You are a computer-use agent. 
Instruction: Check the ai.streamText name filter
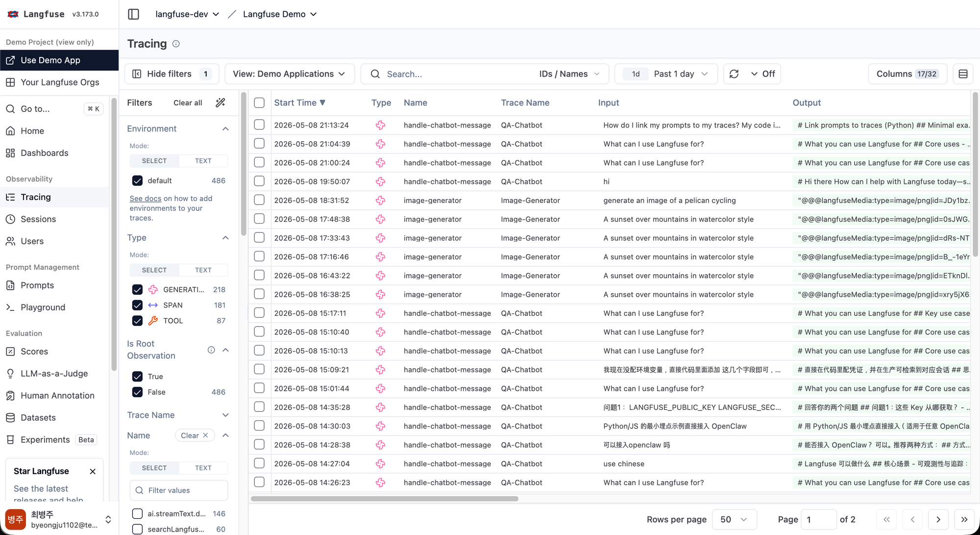click(137, 513)
